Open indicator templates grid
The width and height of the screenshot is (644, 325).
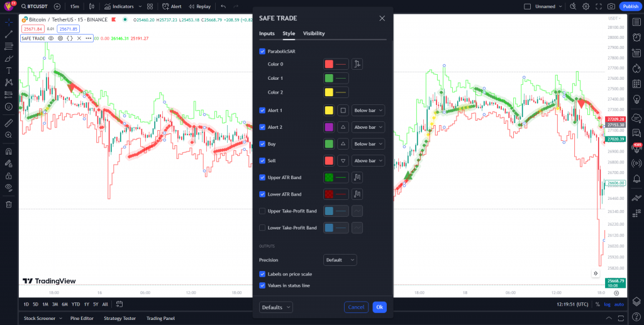point(150,6)
